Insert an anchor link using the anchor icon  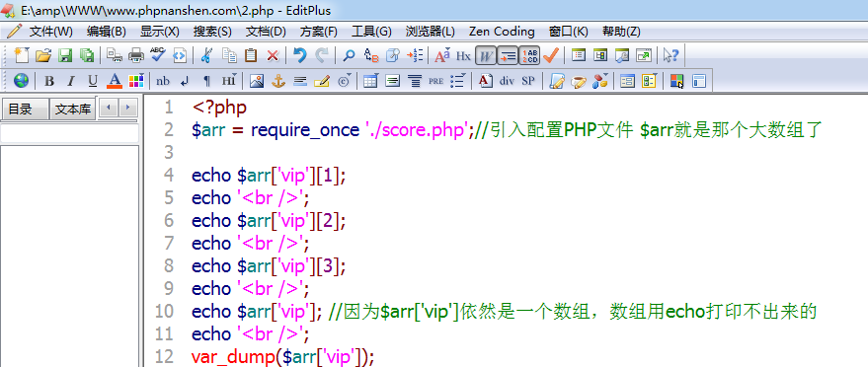[x=277, y=81]
